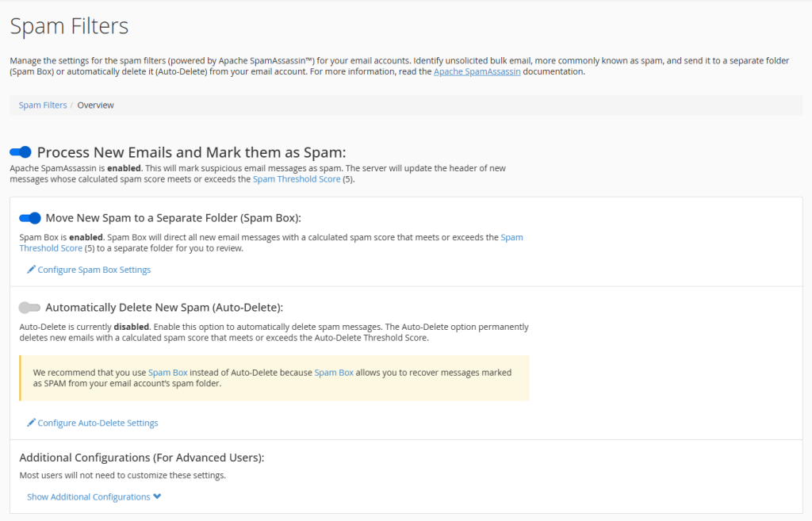
Task: Toggle Process New Emails and Mark as Spam switch
Action: pos(21,152)
